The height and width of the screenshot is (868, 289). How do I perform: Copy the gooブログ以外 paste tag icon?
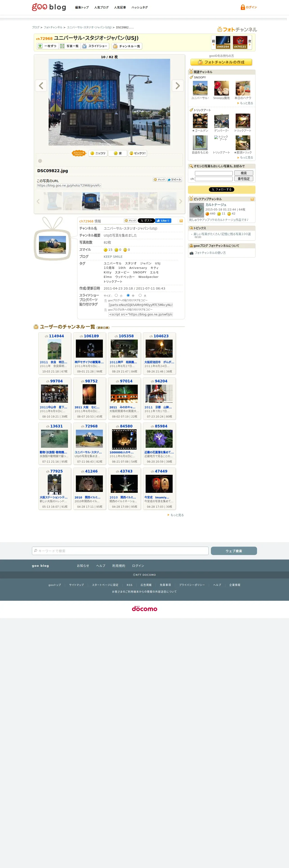click(x=106, y=310)
